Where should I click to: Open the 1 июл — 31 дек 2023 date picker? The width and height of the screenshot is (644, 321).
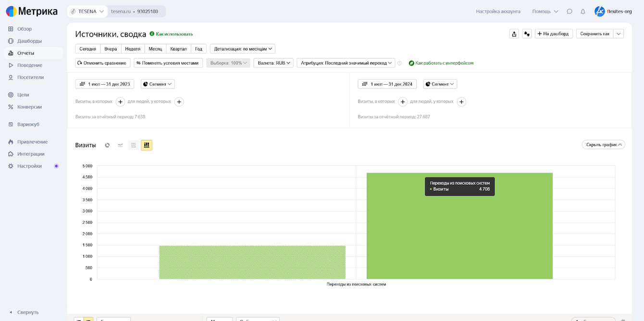point(105,84)
